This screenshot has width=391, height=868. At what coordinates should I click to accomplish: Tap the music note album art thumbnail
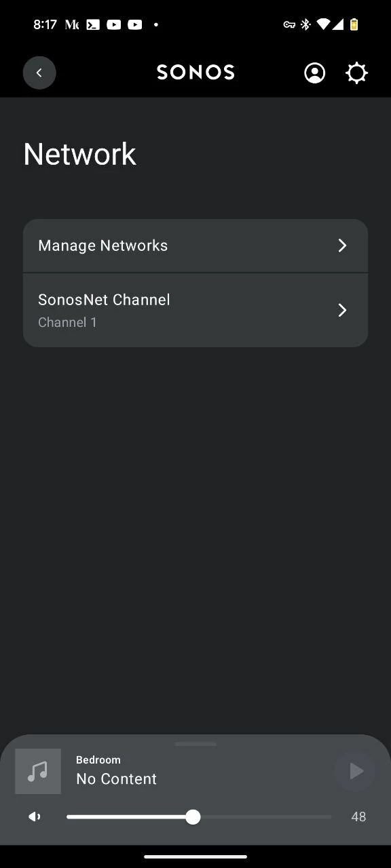pos(38,771)
